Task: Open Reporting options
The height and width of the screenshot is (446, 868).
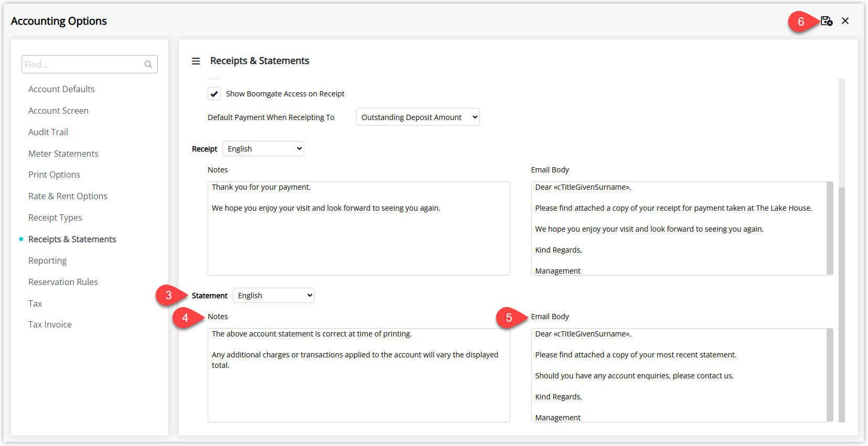Action: (47, 260)
